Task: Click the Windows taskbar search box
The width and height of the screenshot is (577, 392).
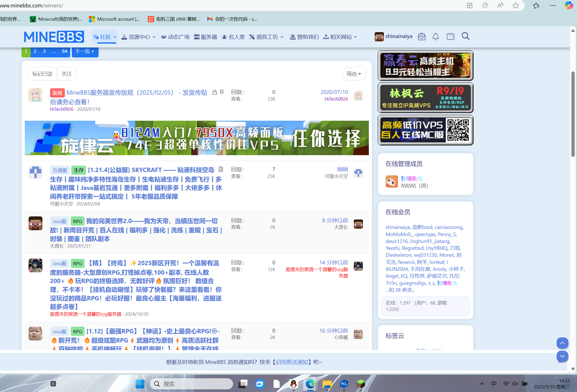Action: click(192, 384)
